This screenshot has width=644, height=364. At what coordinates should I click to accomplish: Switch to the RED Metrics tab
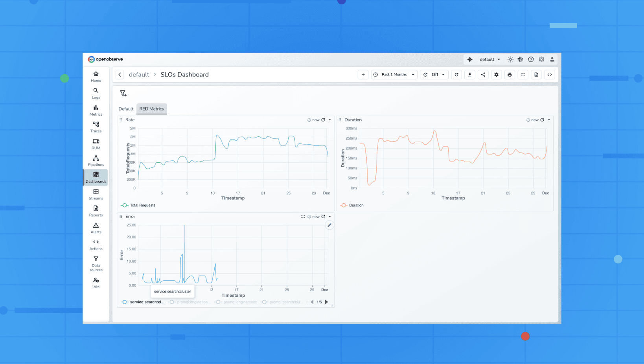point(152,109)
